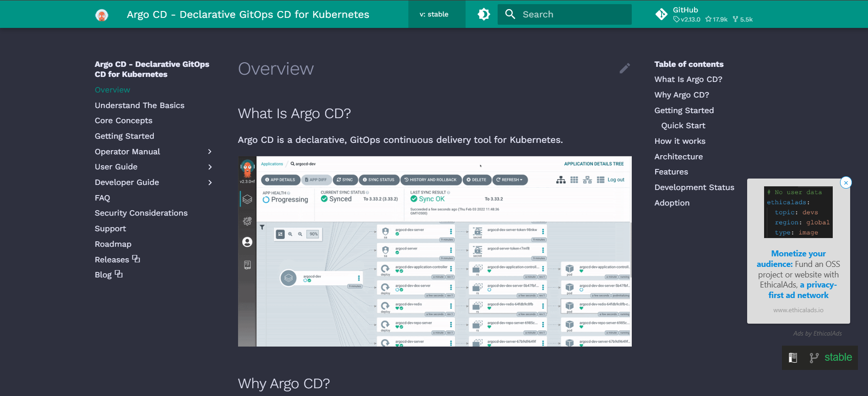Click the magnifier search icon
This screenshot has width=868, height=396.
pyautogui.click(x=510, y=14)
